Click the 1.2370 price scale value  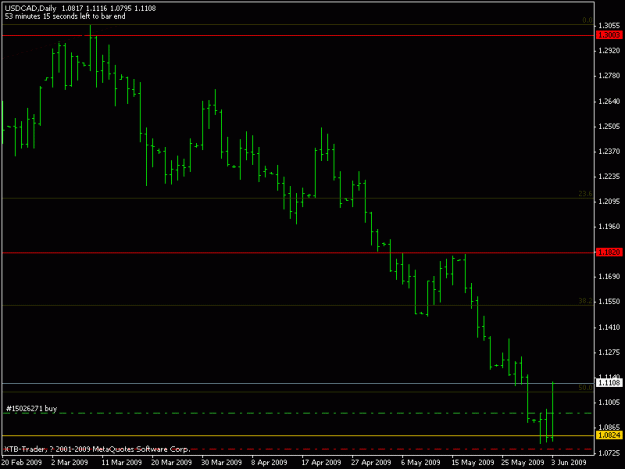pyautogui.click(x=609, y=151)
